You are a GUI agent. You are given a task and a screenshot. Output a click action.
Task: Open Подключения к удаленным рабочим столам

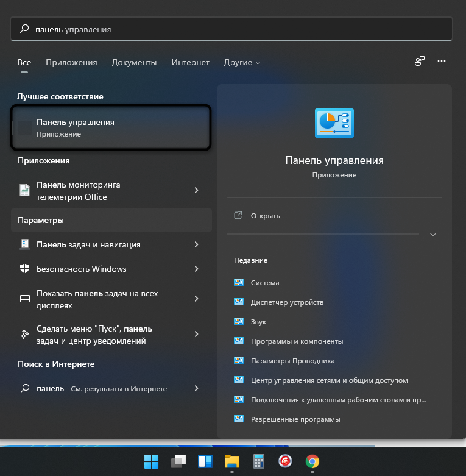339,400
